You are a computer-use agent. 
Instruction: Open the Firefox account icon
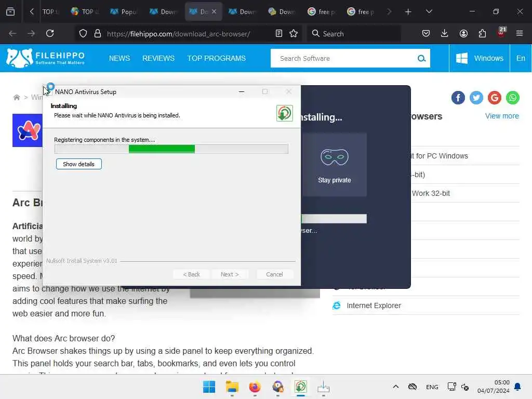click(463, 33)
